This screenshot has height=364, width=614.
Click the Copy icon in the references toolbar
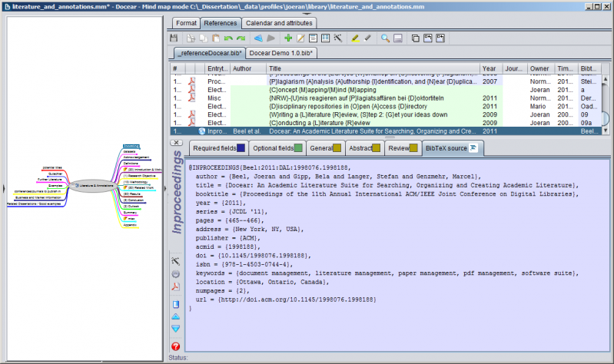203,38
